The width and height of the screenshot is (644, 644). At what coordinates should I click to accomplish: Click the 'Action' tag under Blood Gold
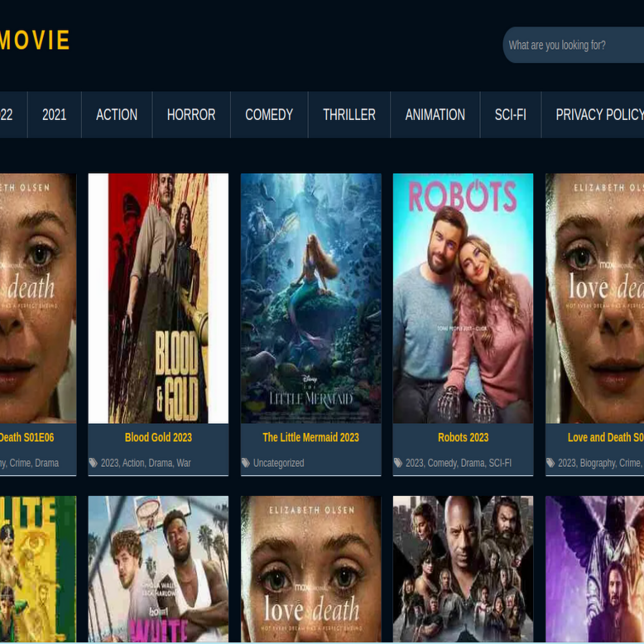(x=133, y=463)
